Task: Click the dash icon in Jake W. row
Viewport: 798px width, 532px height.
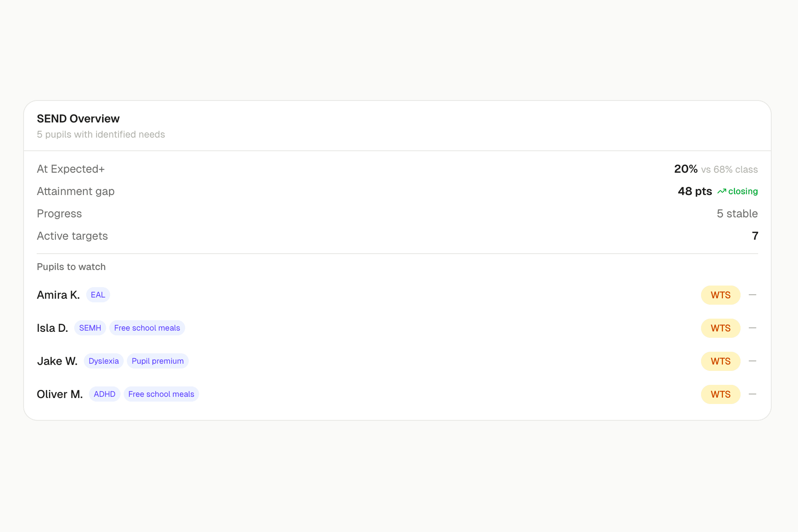Action: 753,361
